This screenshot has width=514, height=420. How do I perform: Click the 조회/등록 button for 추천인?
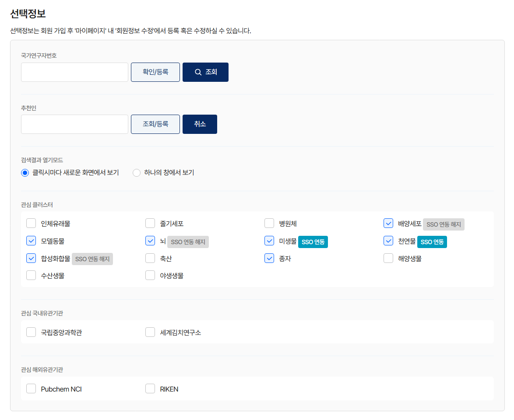[155, 124]
